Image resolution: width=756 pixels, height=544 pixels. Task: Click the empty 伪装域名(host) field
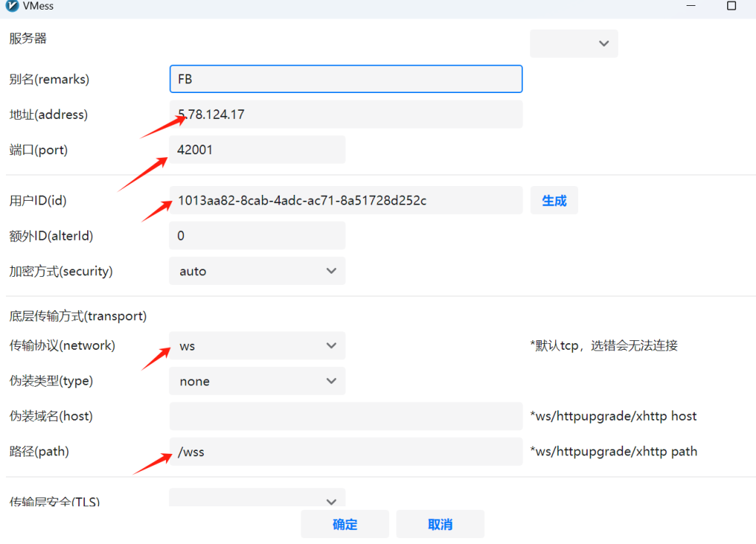(346, 416)
